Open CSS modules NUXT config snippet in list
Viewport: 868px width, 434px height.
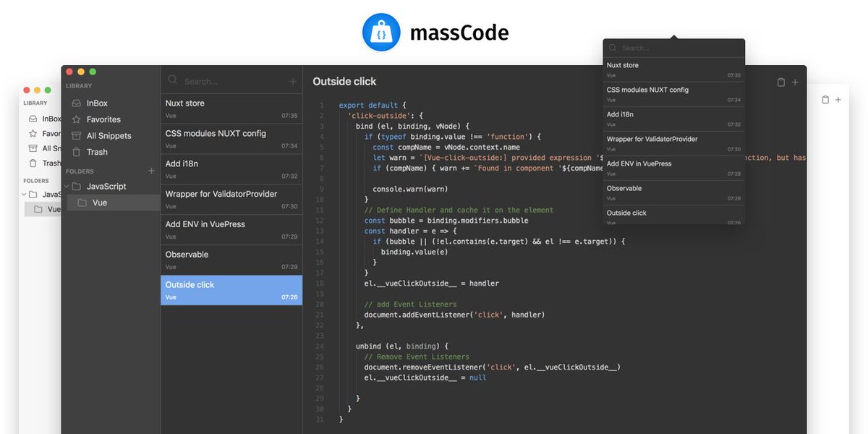tap(231, 139)
